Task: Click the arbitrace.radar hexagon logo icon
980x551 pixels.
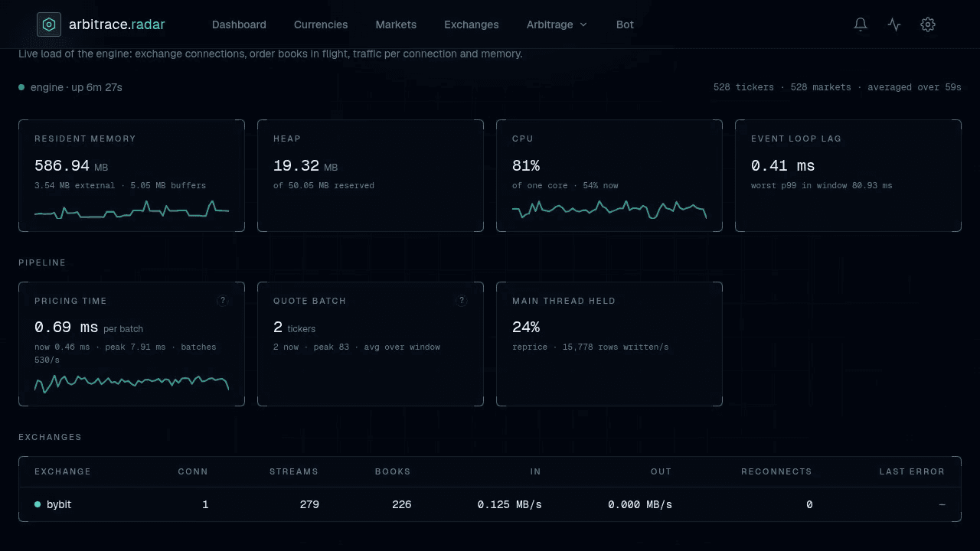Action: click(x=49, y=24)
